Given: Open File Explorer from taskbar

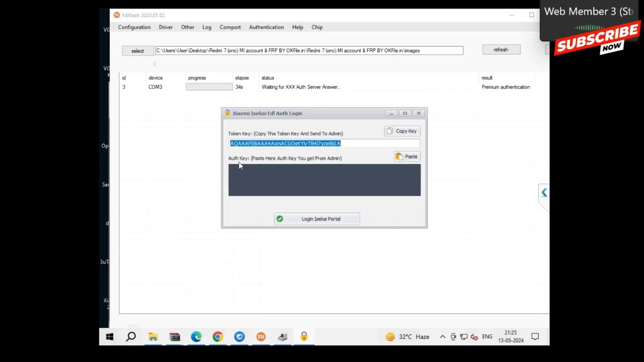Looking at the screenshot, I should click(x=153, y=337).
